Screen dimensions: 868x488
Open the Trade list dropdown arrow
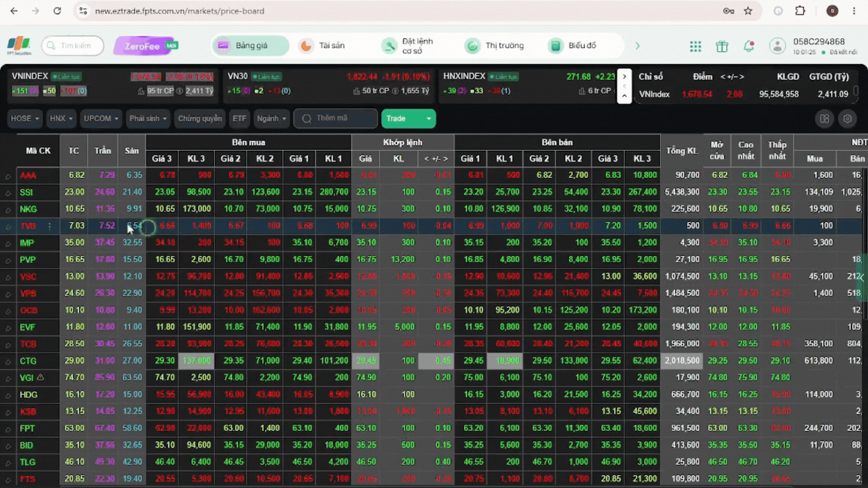click(429, 119)
